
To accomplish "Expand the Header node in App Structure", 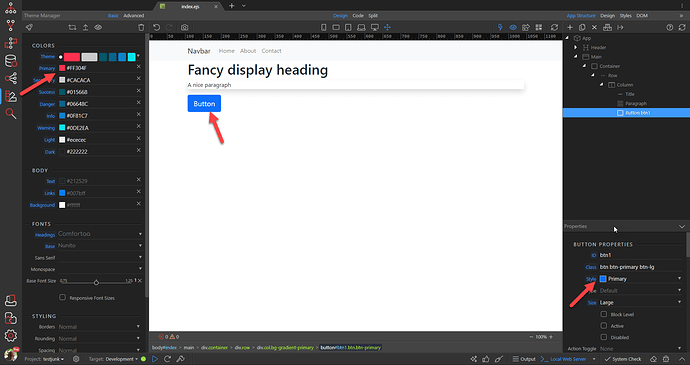I will coord(576,47).
